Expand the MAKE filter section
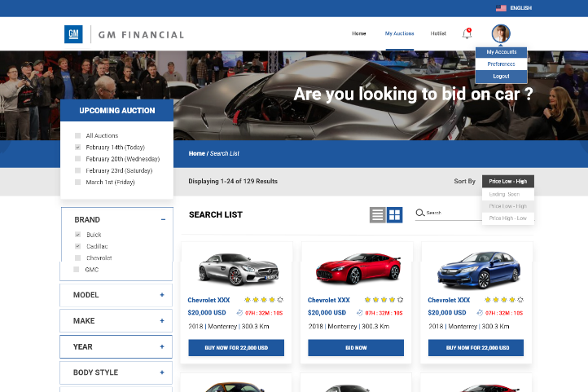The image size is (588, 392). pyautogui.click(x=162, y=321)
